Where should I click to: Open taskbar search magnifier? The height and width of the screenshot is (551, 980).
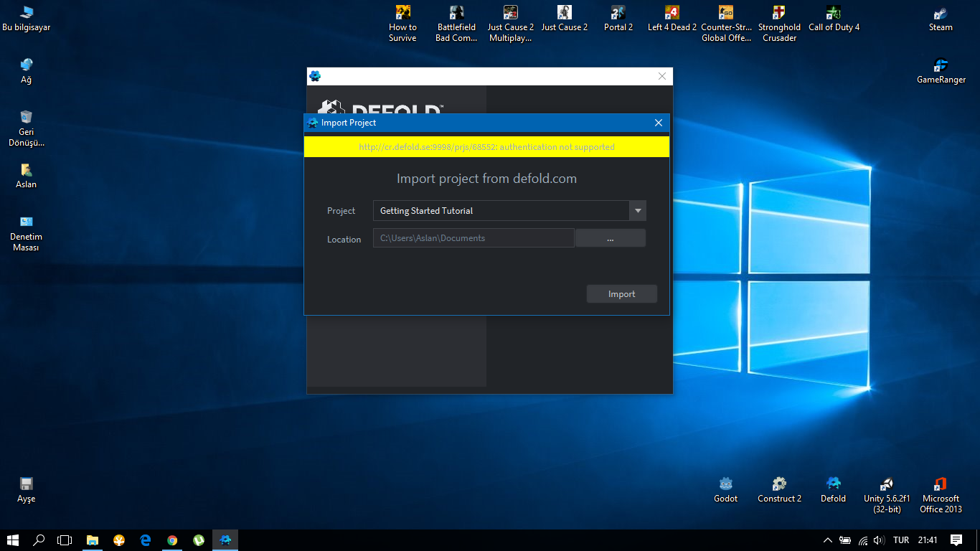coord(39,540)
